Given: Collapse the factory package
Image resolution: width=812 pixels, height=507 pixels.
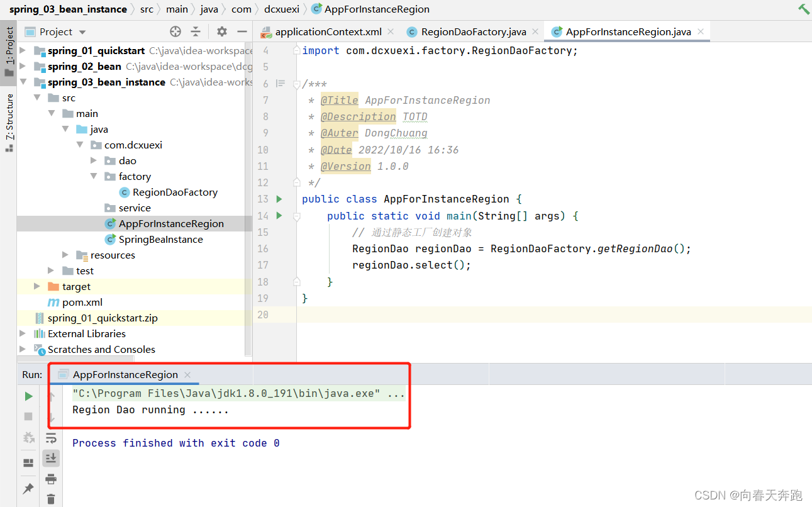Looking at the screenshot, I should 94,176.
